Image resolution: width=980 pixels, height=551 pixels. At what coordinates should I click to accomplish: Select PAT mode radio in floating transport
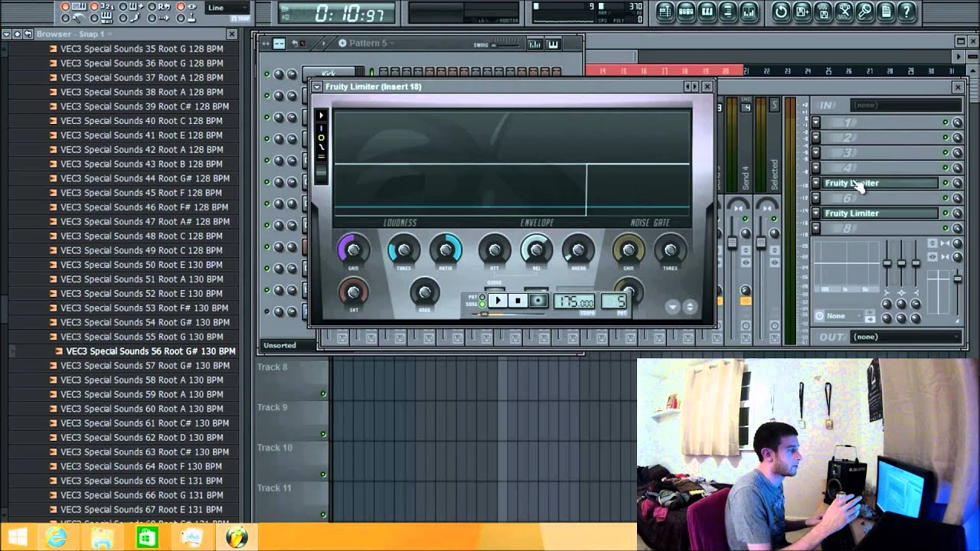[x=482, y=297]
